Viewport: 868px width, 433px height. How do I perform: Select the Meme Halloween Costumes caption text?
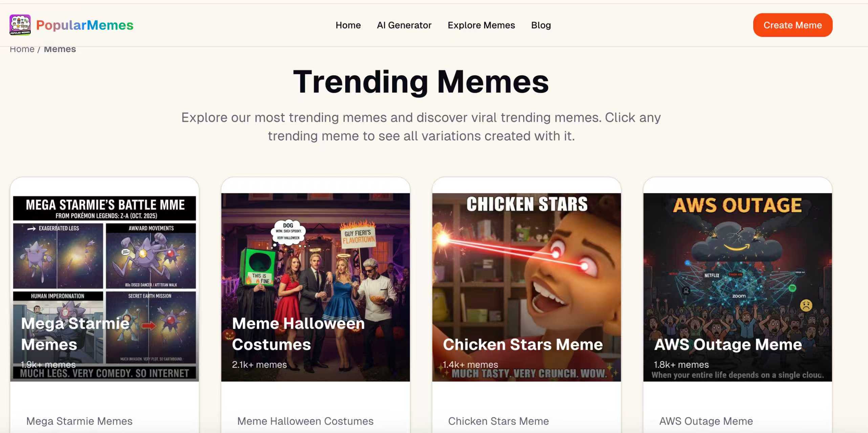point(305,421)
